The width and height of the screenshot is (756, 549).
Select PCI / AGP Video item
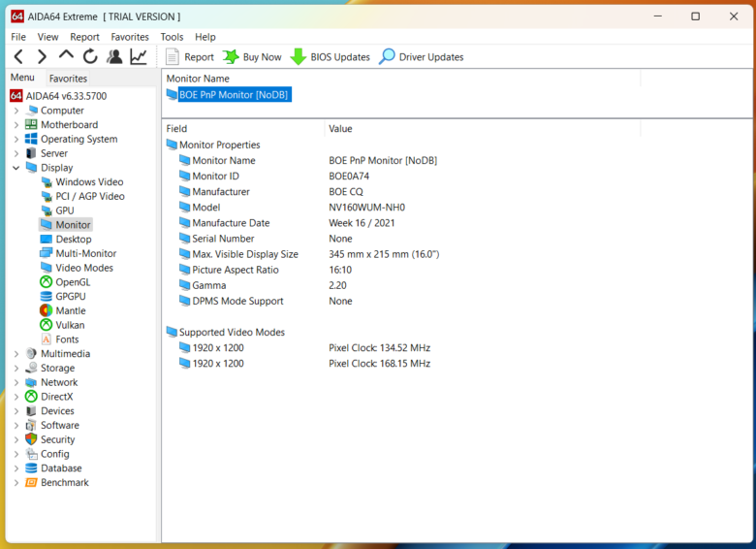pos(90,196)
